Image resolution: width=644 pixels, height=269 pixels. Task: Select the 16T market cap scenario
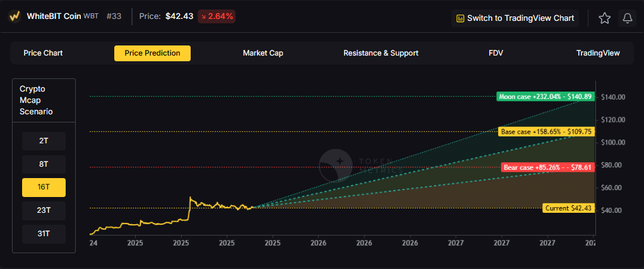click(x=44, y=188)
